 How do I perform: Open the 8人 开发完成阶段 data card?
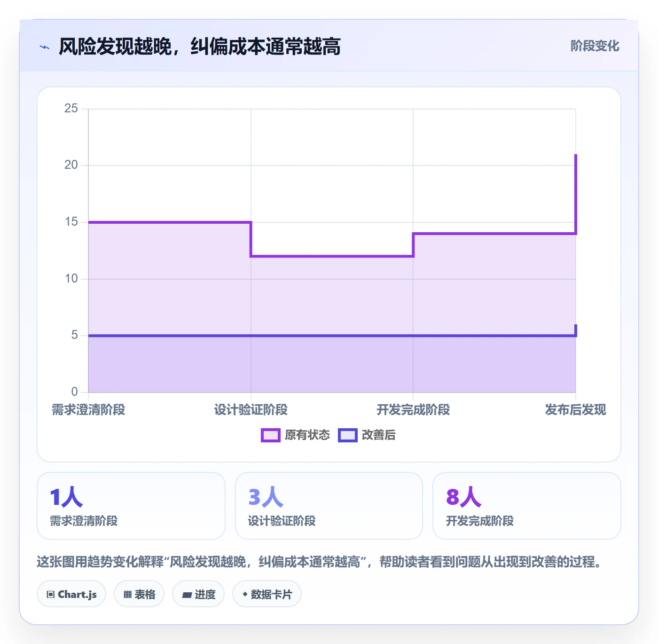[x=527, y=506]
